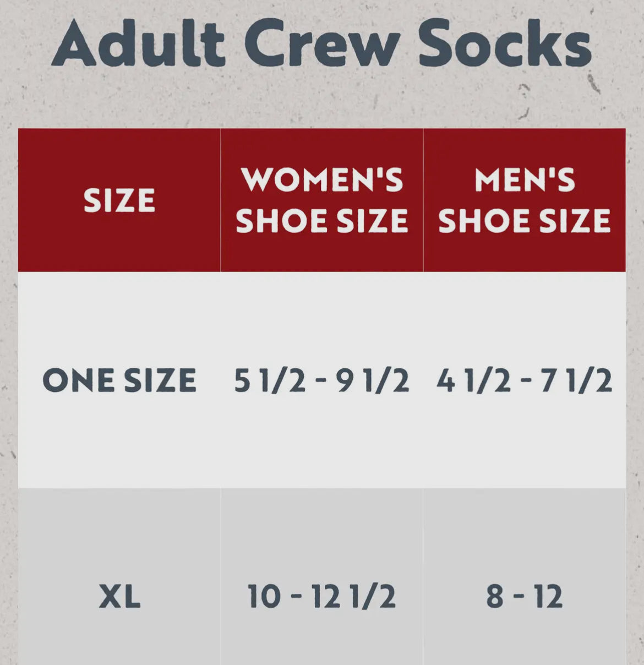The height and width of the screenshot is (665, 644).
Task: Click the dash in women's 5 1/2 - 9 1/2
Action: coord(321,381)
